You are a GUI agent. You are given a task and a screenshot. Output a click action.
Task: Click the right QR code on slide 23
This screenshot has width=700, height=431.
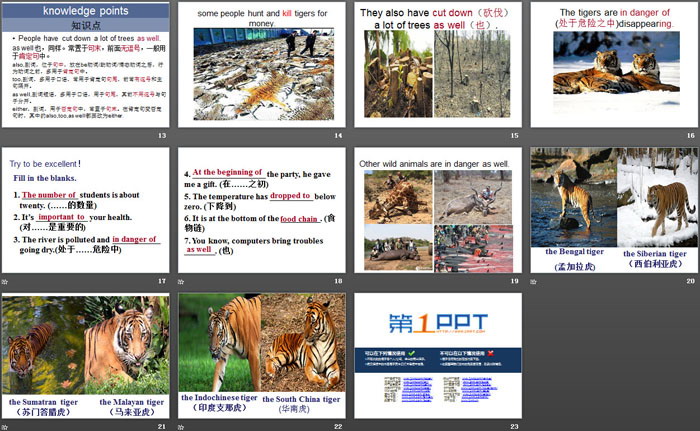tap(449, 387)
